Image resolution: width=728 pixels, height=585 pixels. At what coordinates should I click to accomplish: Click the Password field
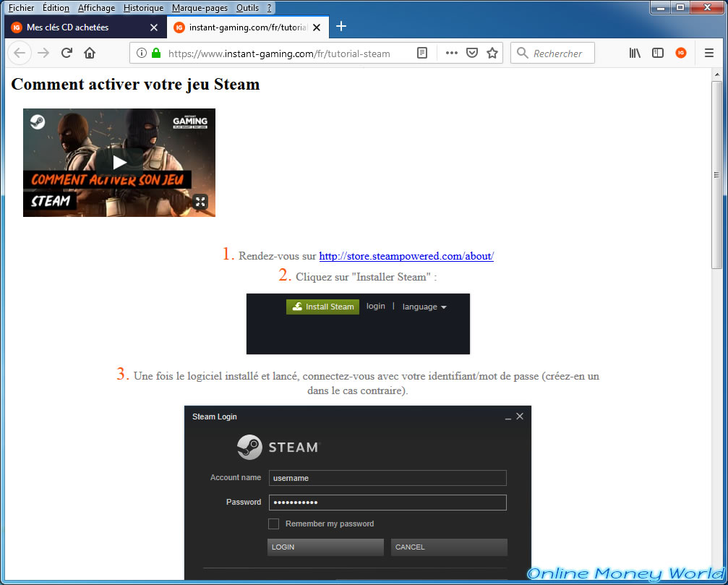tap(387, 503)
